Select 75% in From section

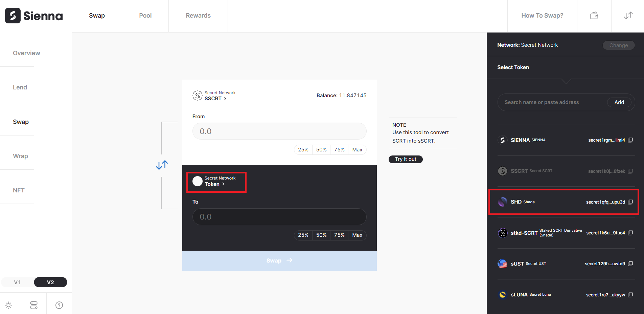pos(339,150)
